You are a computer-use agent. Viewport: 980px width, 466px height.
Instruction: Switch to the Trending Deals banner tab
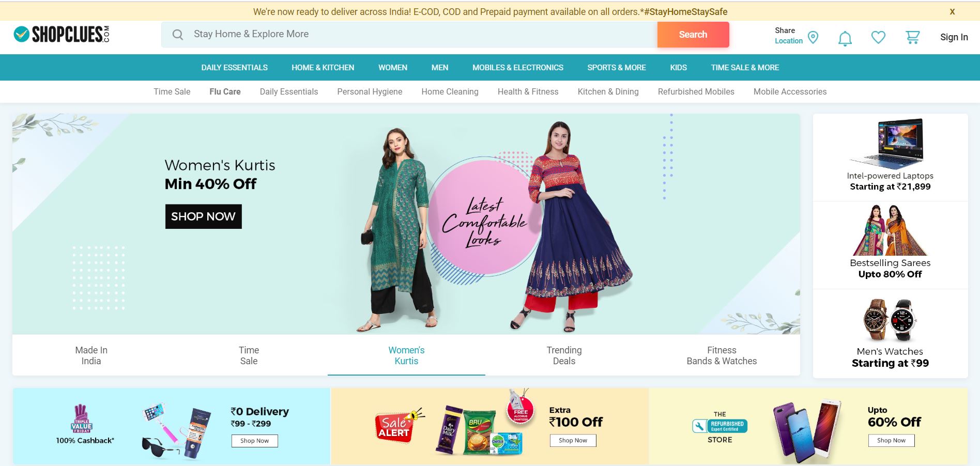click(564, 355)
